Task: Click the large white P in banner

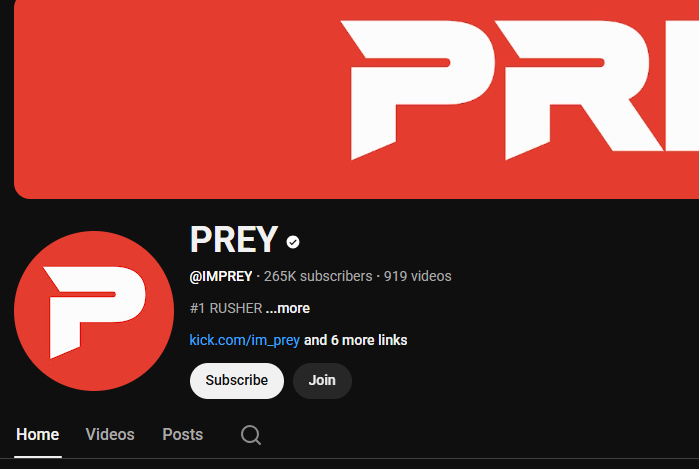Action: tap(417, 89)
